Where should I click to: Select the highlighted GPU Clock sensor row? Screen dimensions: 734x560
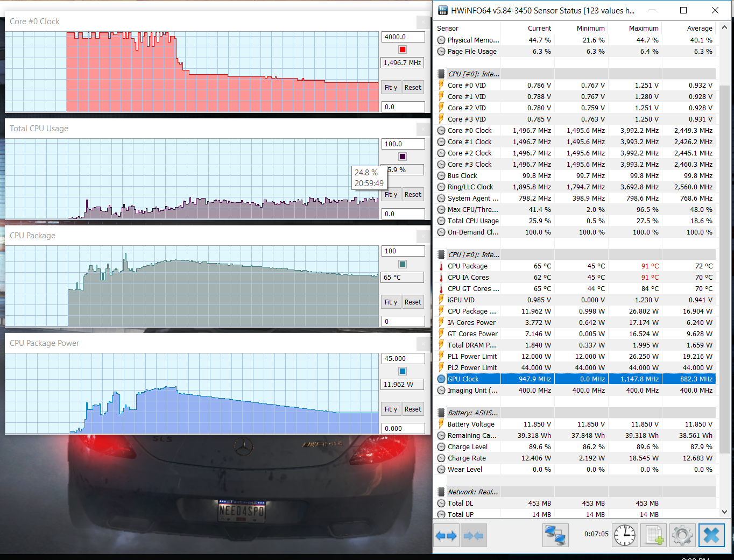tap(576, 379)
